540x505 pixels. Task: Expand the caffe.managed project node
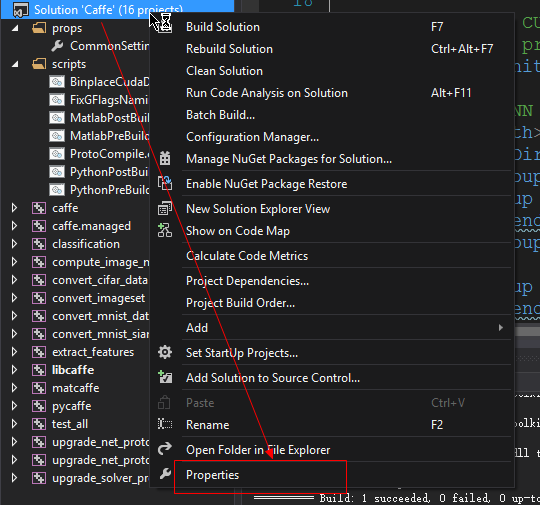click(x=14, y=226)
